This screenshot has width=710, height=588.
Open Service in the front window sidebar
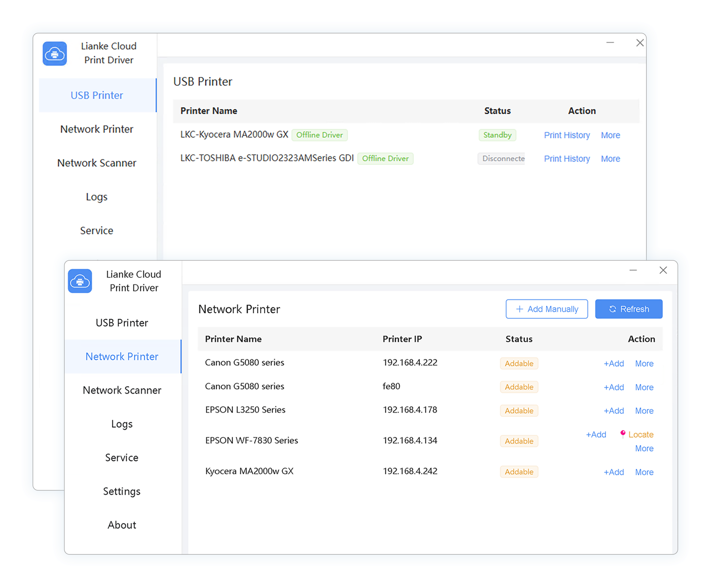122,457
